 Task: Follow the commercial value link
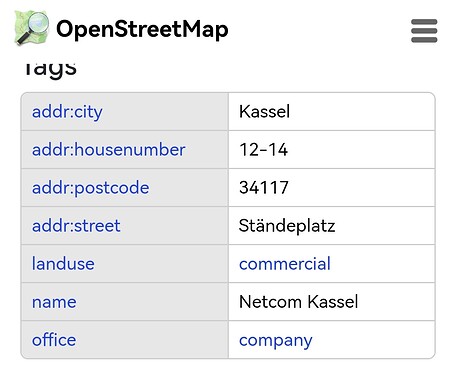[x=285, y=264]
